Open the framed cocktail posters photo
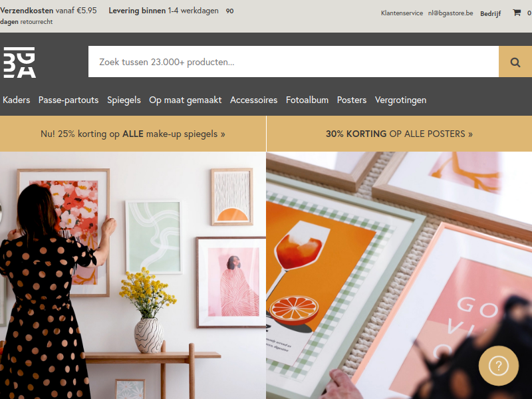Viewport: 532px width, 399px height. click(x=400, y=275)
